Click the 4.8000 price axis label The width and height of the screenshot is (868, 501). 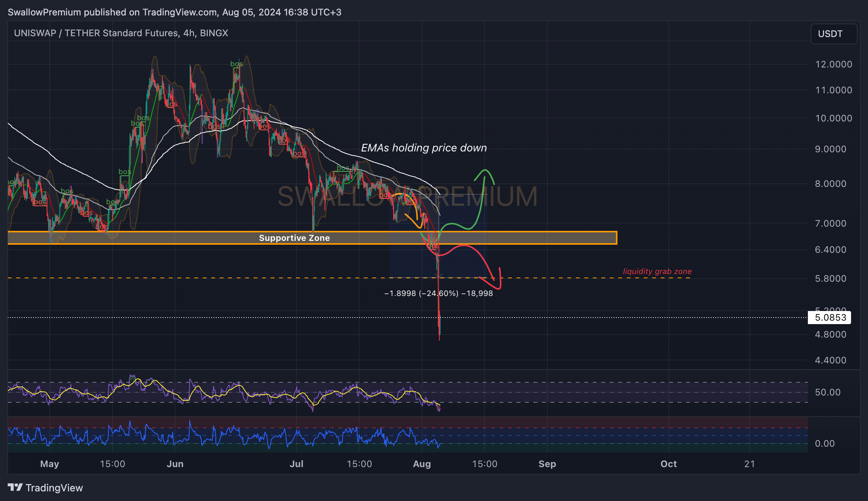point(831,335)
